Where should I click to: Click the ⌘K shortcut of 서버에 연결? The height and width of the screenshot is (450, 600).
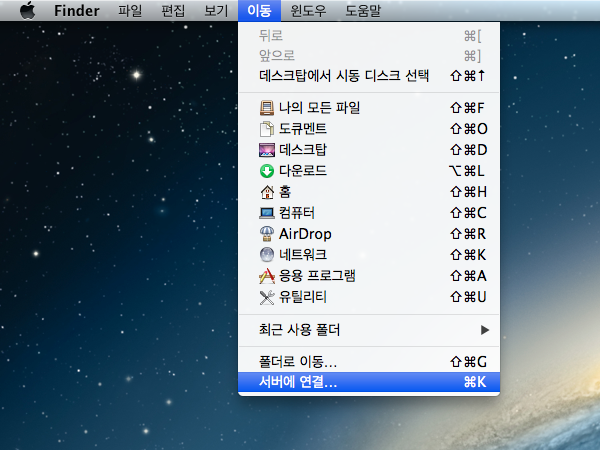474,382
